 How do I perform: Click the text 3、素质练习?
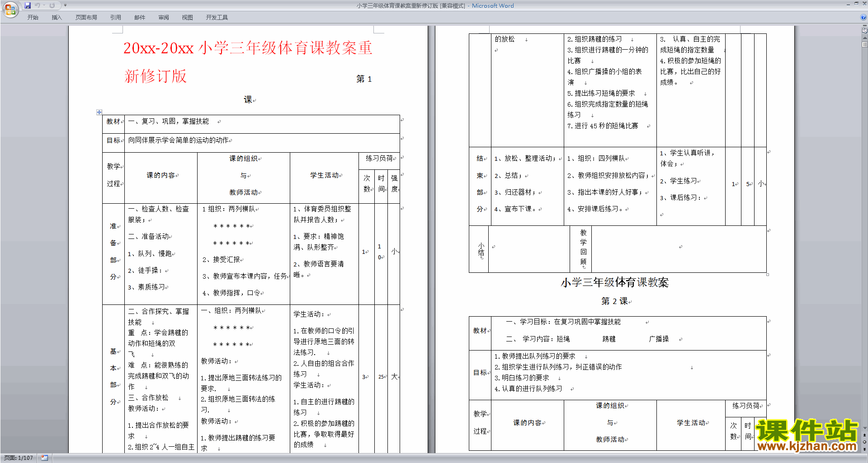(146, 287)
